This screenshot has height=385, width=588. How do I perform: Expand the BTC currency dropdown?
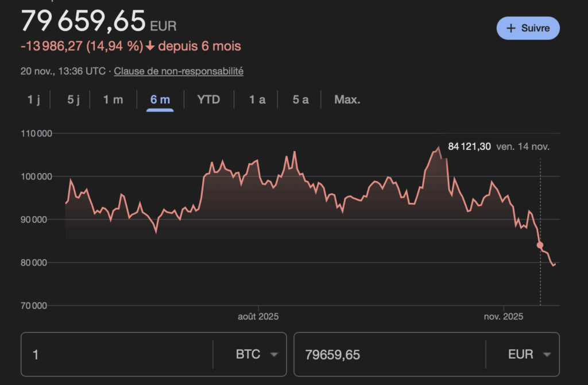pyautogui.click(x=256, y=355)
